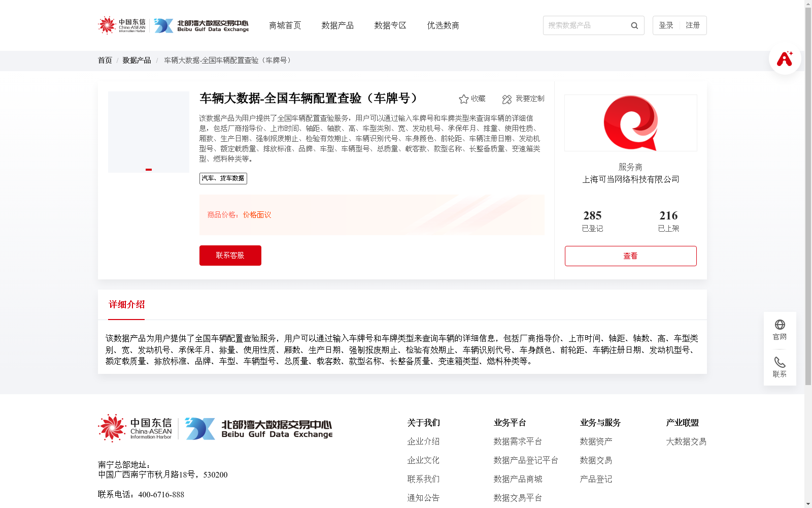This screenshot has height=508, width=812.
Task: Click the red carousel indicator under the product image
Action: click(x=149, y=170)
